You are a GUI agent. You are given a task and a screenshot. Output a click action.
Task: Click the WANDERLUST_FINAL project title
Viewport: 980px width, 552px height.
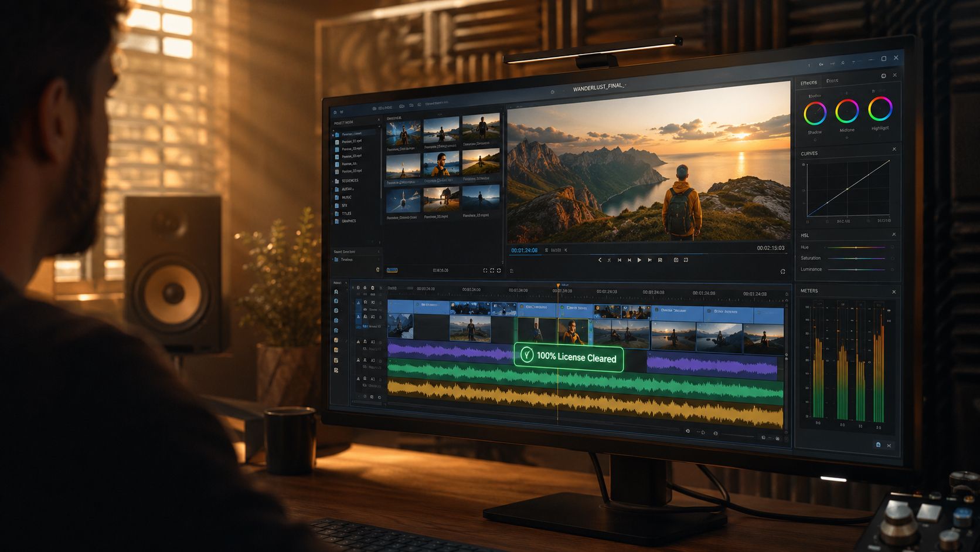point(599,88)
